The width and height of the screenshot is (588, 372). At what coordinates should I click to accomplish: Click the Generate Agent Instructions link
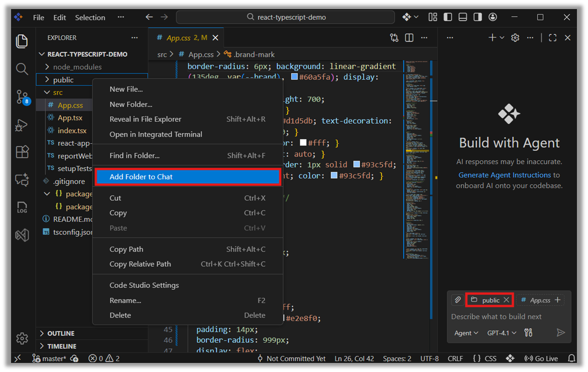505,175
